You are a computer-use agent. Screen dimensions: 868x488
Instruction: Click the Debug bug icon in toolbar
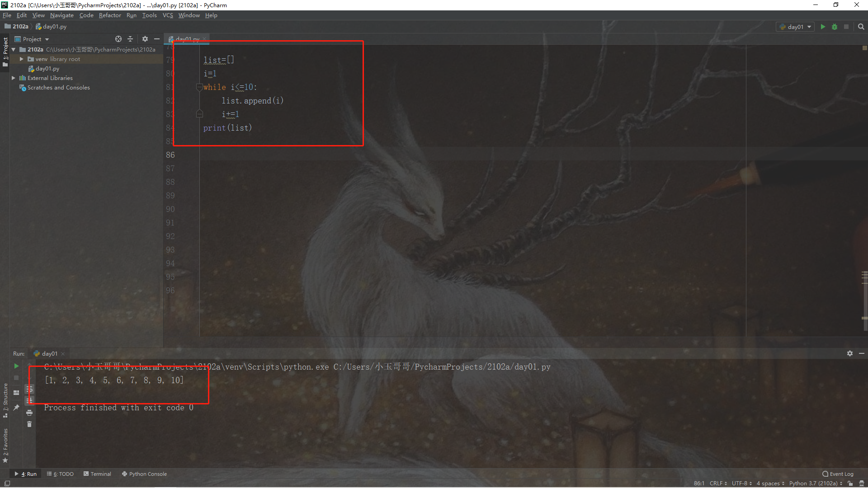(x=835, y=27)
